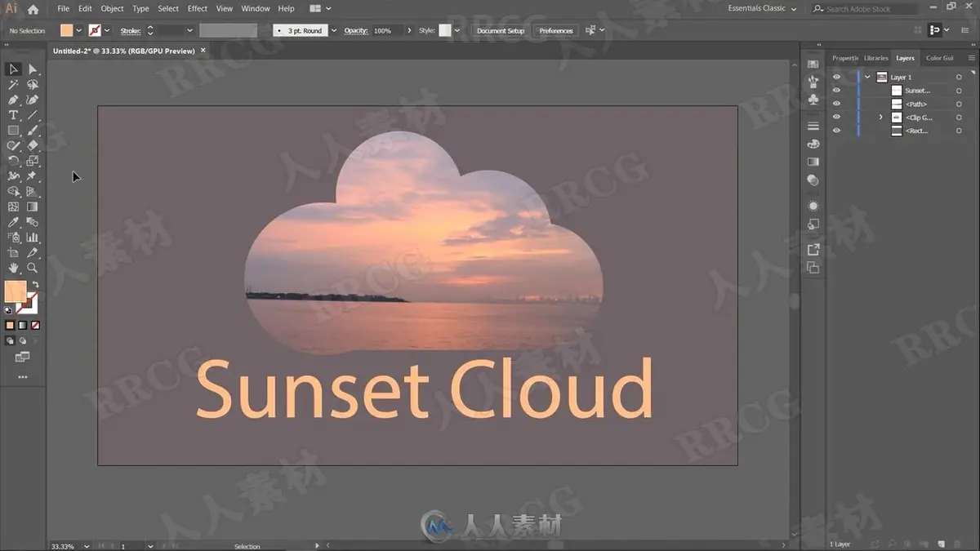Select the Direct Selection tool
The image size is (980, 551).
click(x=33, y=69)
